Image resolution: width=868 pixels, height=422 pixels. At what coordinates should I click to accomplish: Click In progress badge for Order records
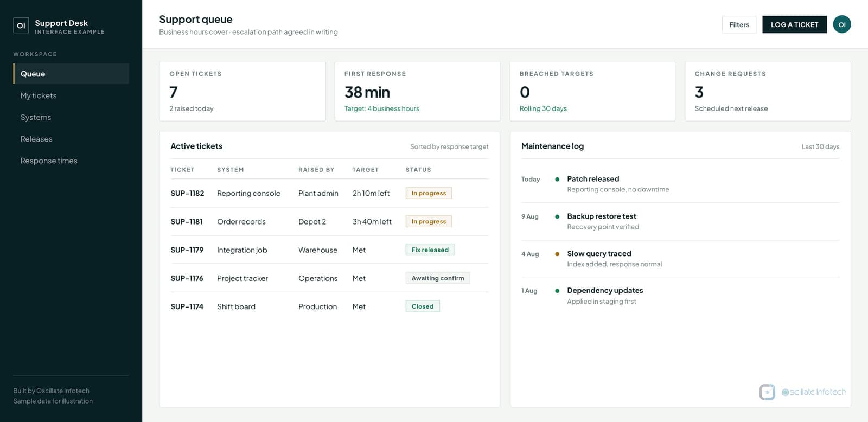pos(429,221)
